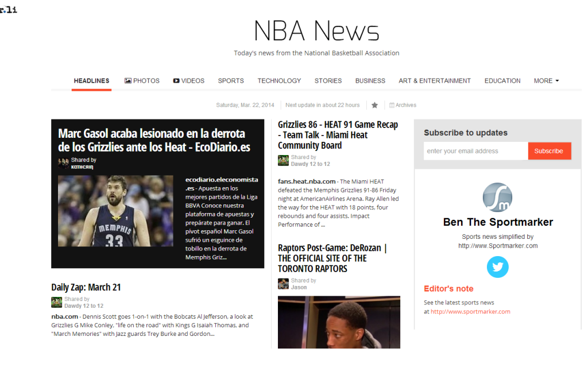Click Dawdy 12 to 12 name under Daily Zap
The height and width of the screenshot is (383, 588).
(84, 305)
